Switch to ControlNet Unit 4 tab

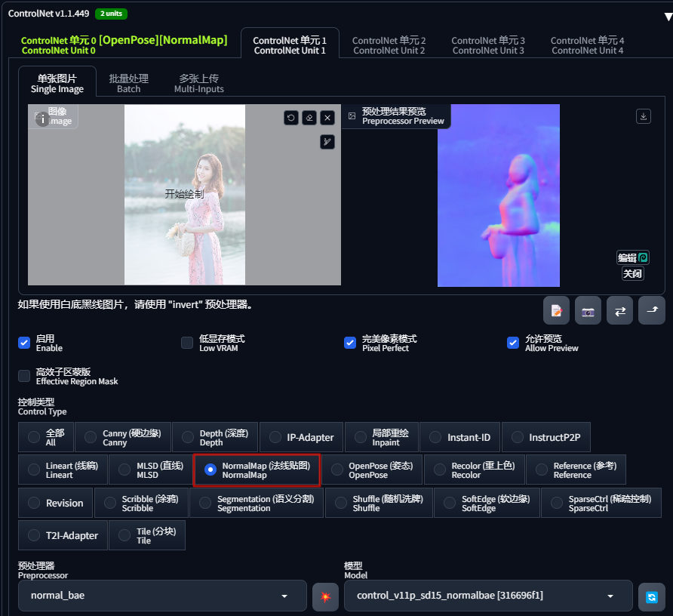(x=587, y=45)
